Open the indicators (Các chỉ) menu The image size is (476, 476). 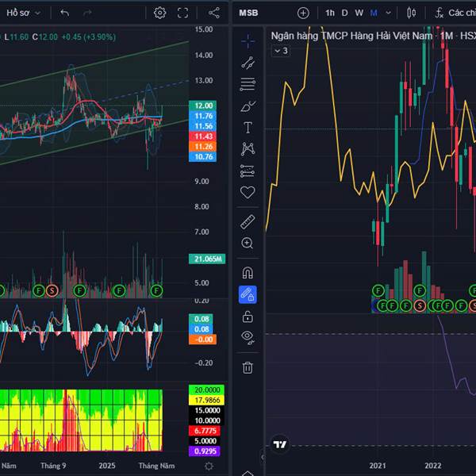pos(455,13)
